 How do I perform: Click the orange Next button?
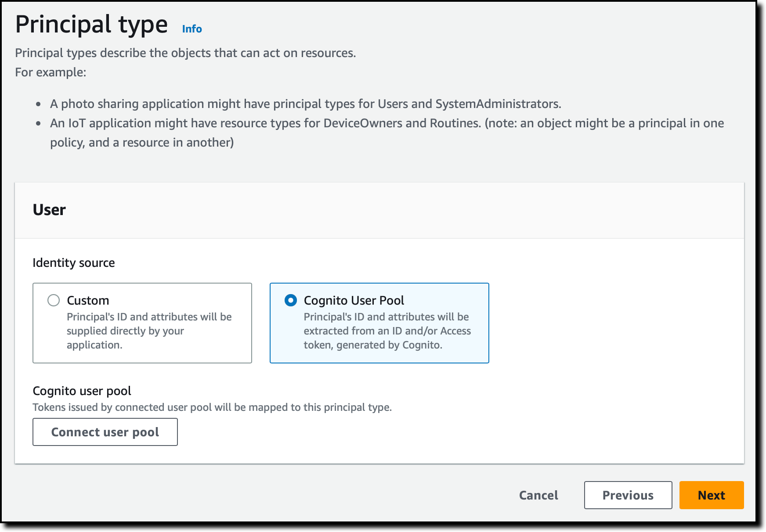point(712,495)
